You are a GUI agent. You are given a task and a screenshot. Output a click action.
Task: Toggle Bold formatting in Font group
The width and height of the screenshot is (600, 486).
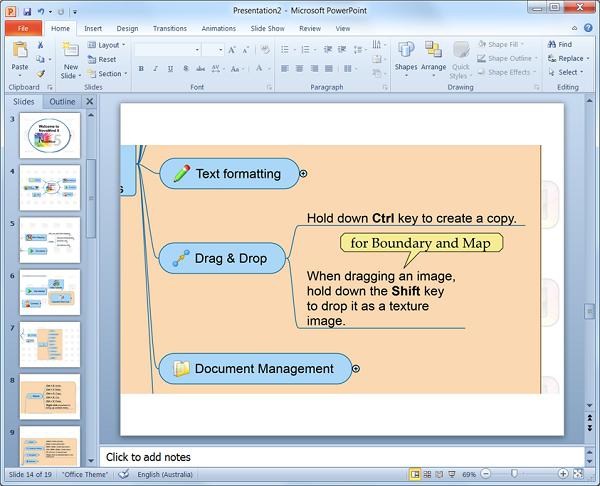point(141,69)
